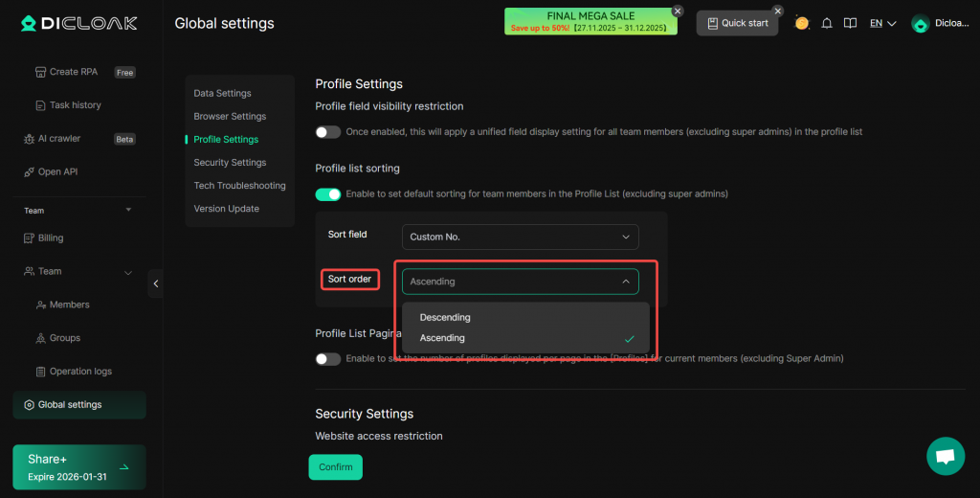This screenshot has height=498, width=980.
Task: Toggle Profile List Pagination switch
Action: [x=328, y=359]
